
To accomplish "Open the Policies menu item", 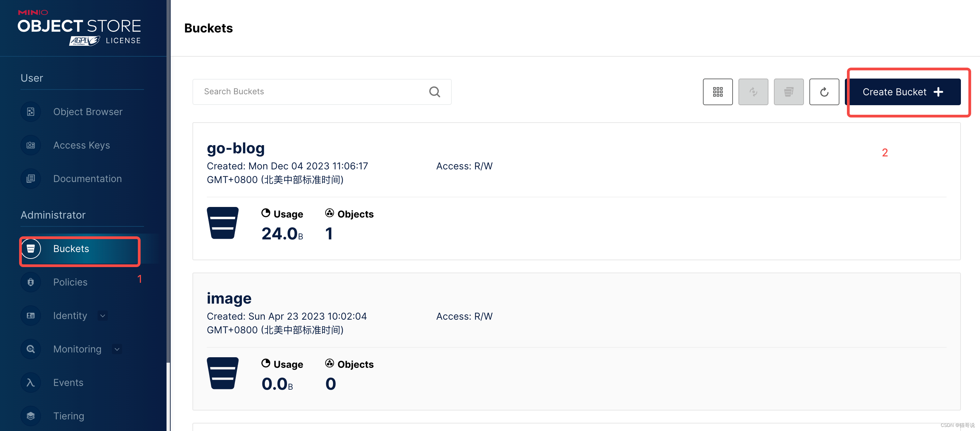I will tap(70, 282).
